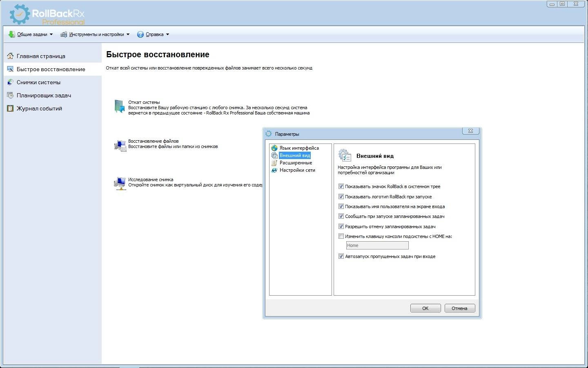This screenshot has width=588, height=368.
Task: Go to Главная страница in sidebar
Action: 41,56
